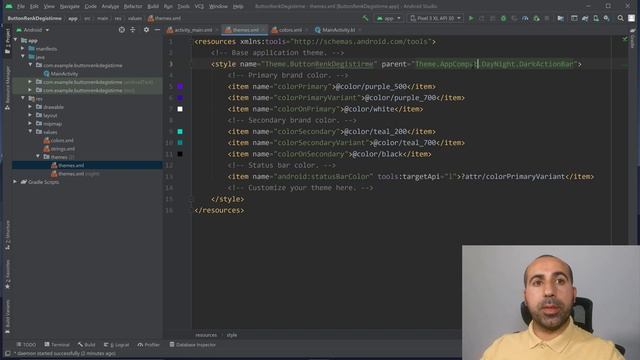640x360 pixels.
Task: Select themes.xml (night) in the project tree
Action: 75,173
